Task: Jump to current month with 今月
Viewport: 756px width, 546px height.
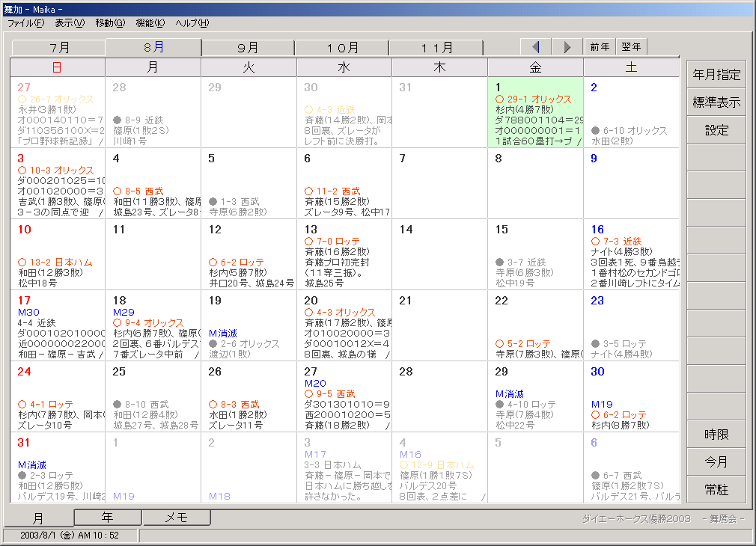Action: (716, 462)
